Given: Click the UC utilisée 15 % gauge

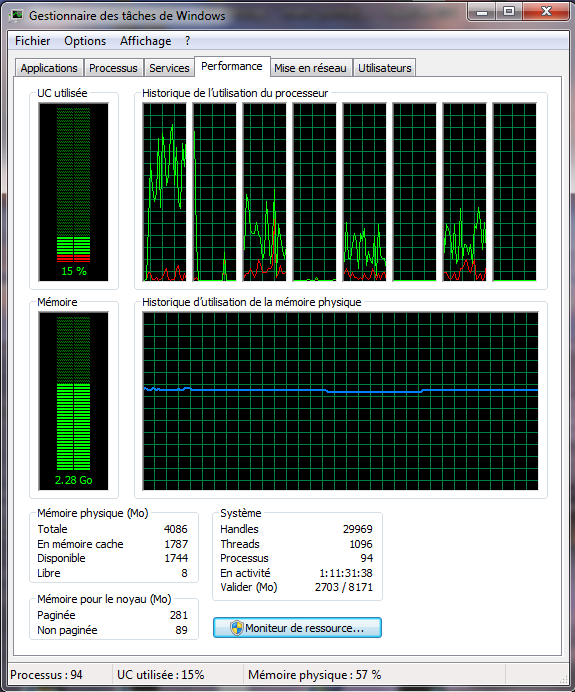Looking at the screenshot, I should point(73,192).
